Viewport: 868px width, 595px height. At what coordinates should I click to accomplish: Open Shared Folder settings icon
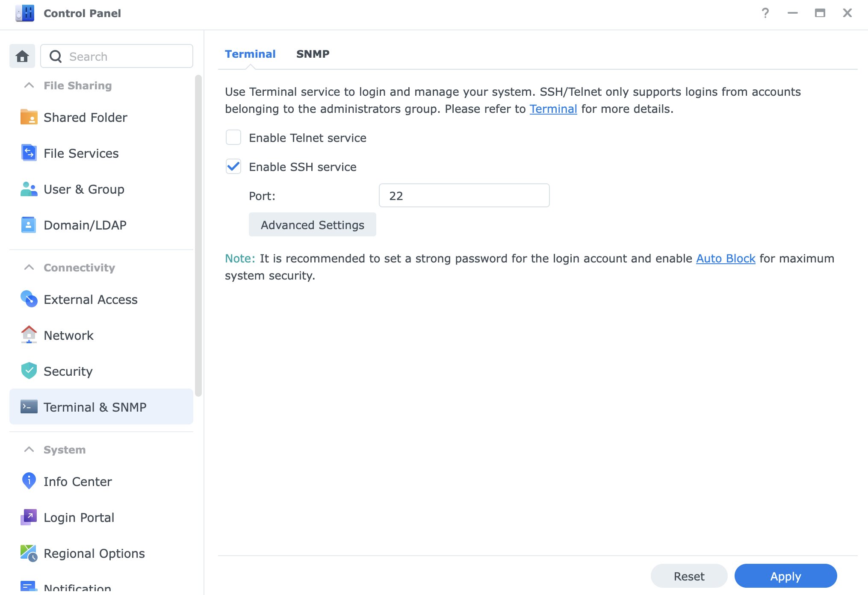point(29,117)
